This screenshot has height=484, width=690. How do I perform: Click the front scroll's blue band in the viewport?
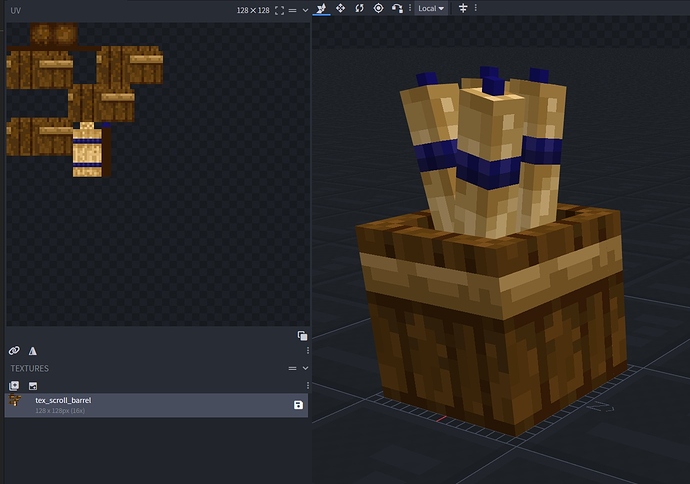[488, 169]
